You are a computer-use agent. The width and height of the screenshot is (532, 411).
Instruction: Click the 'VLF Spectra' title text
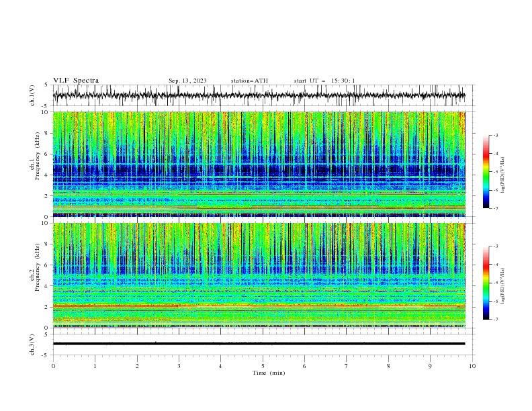pos(76,81)
